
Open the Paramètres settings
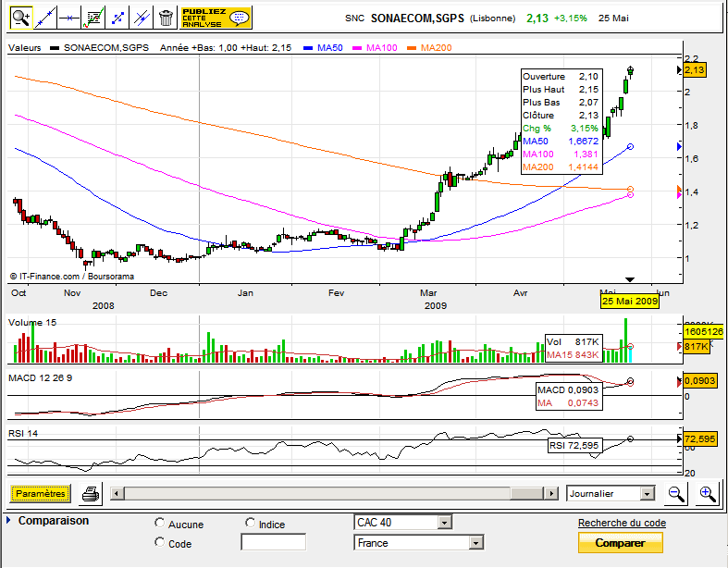[41, 493]
